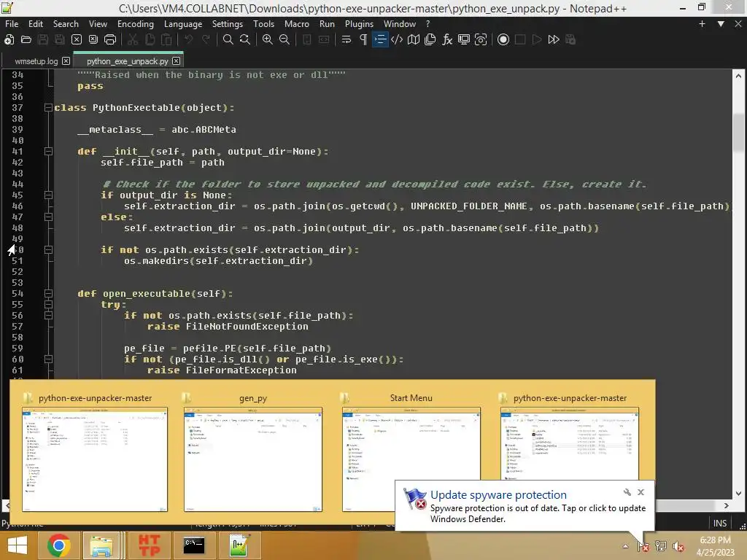Select the gen_py window thumbnail

click(253, 459)
